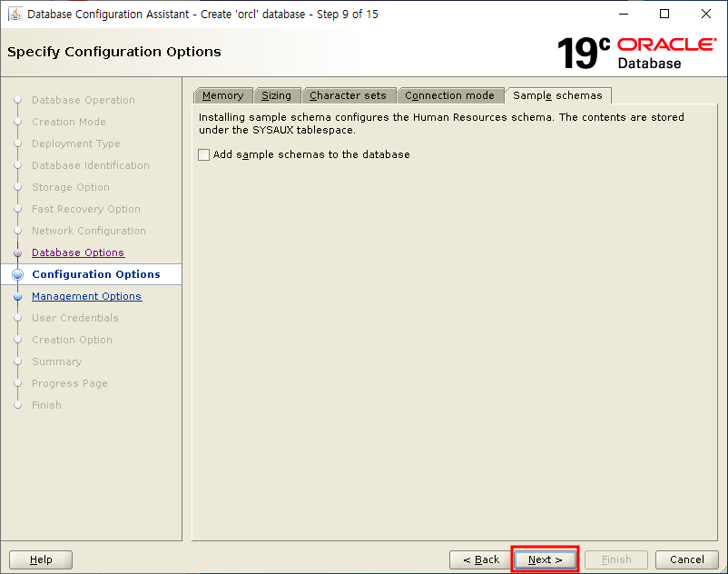
Task: Click the Database Identification step
Action: pyautogui.click(x=91, y=166)
